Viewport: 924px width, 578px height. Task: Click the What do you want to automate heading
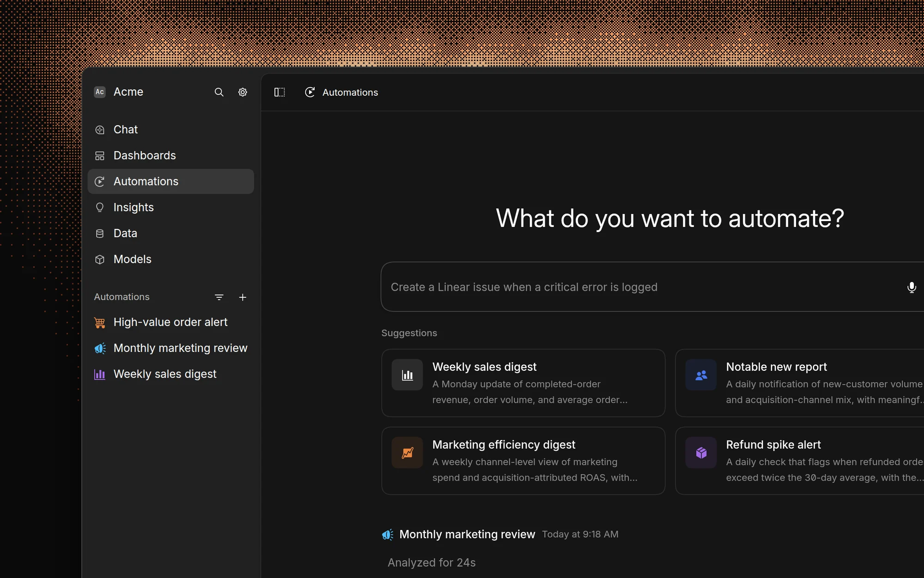(670, 218)
